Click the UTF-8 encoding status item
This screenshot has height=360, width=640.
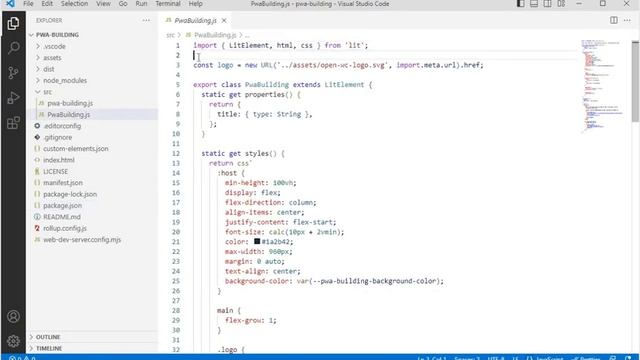click(496, 358)
